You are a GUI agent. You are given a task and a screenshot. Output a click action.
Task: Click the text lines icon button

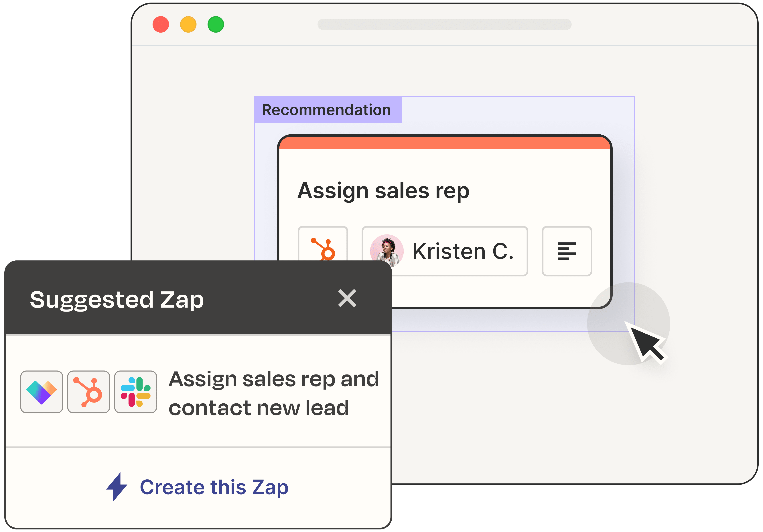click(567, 251)
